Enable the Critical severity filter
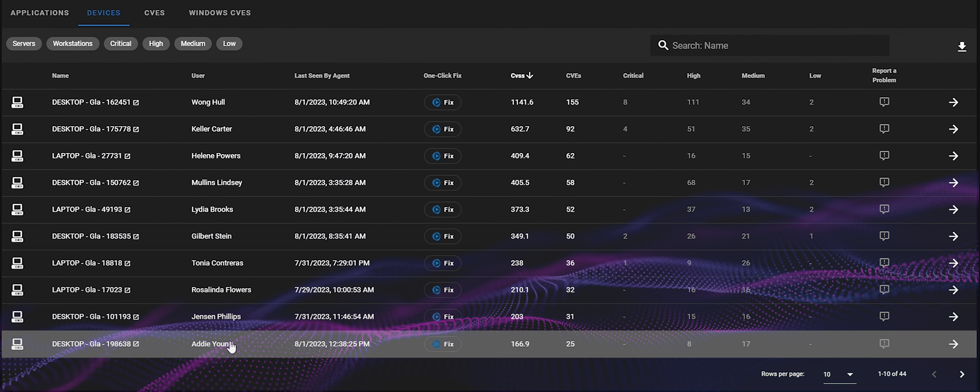 coord(121,44)
